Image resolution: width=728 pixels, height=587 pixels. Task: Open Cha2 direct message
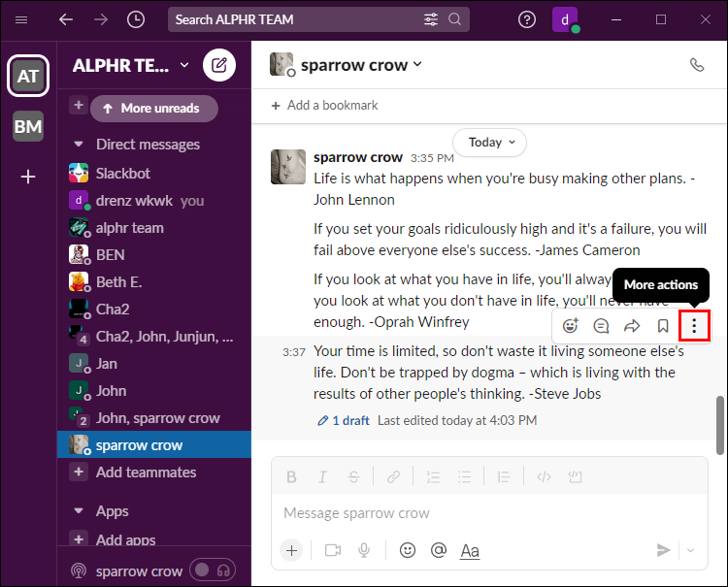(154, 310)
